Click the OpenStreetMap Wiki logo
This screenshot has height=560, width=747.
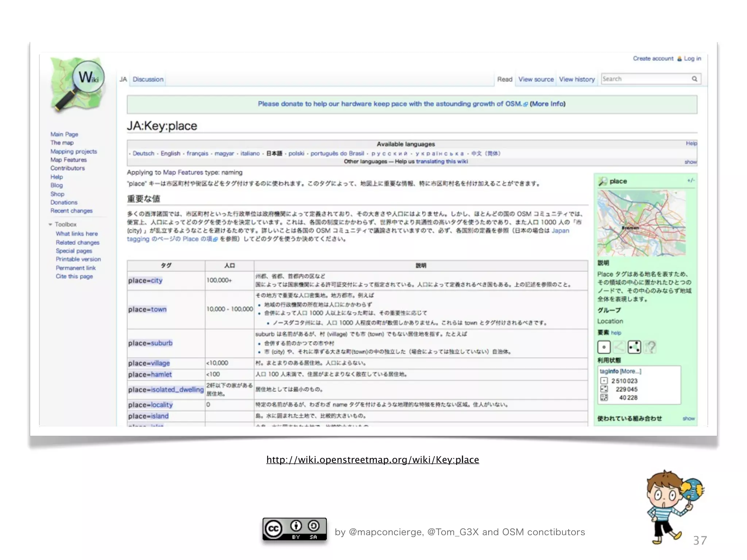[x=77, y=84]
